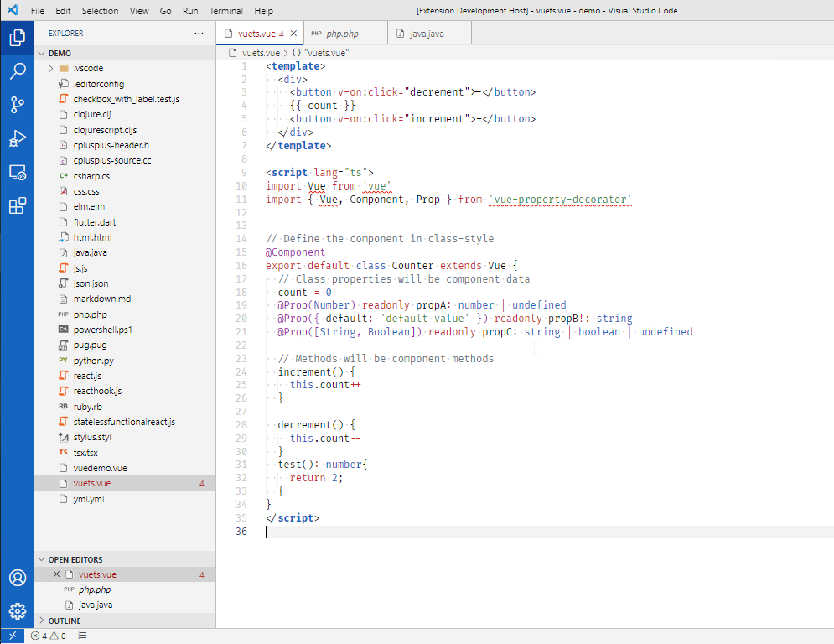Open css.css file
This screenshot has width=834, height=644.
(x=125, y=191)
